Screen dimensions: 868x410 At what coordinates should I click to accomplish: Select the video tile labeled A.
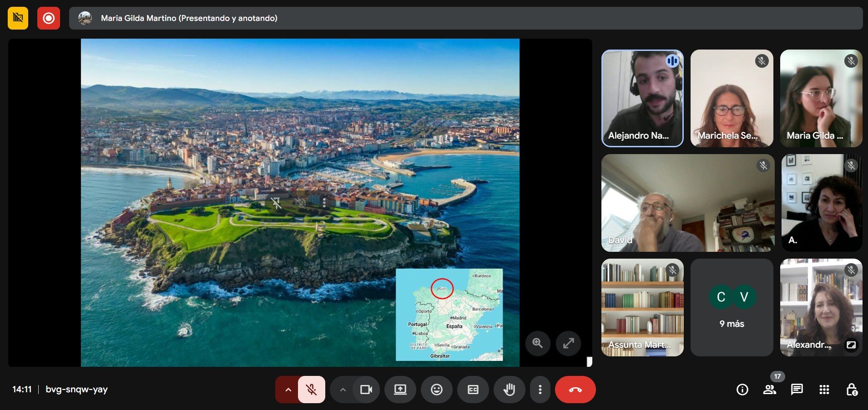point(822,203)
